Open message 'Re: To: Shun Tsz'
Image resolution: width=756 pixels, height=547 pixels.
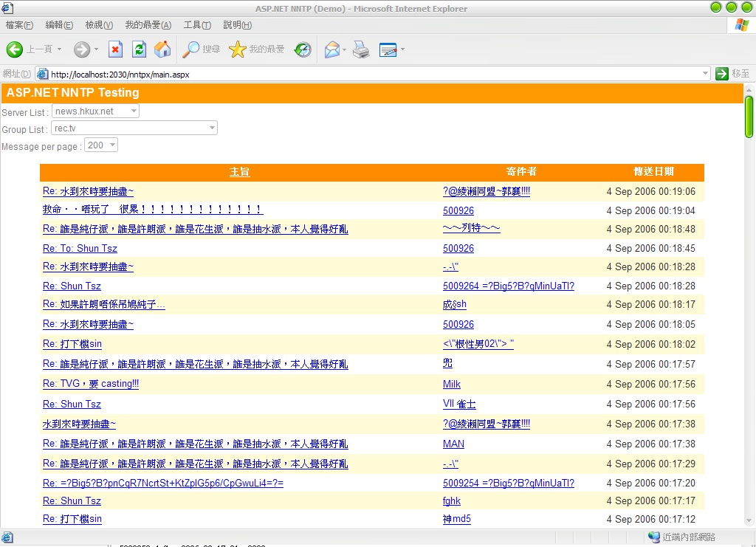click(x=80, y=248)
